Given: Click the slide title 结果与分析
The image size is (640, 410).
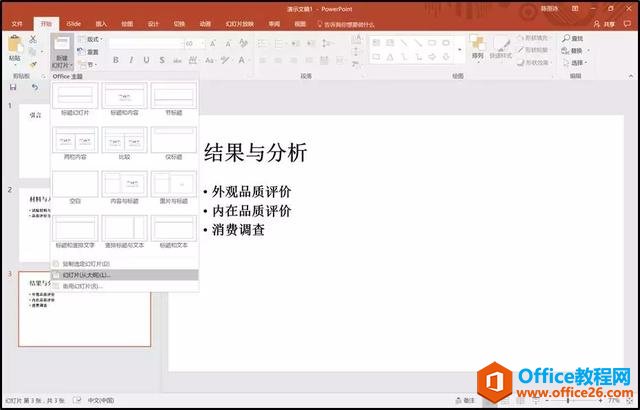Looking at the screenshot, I should pyautogui.click(x=255, y=153).
